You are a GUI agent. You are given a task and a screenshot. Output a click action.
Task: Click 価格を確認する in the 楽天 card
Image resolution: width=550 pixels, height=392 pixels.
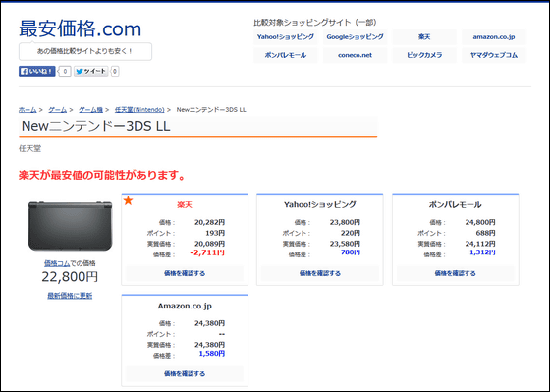click(185, 273)
